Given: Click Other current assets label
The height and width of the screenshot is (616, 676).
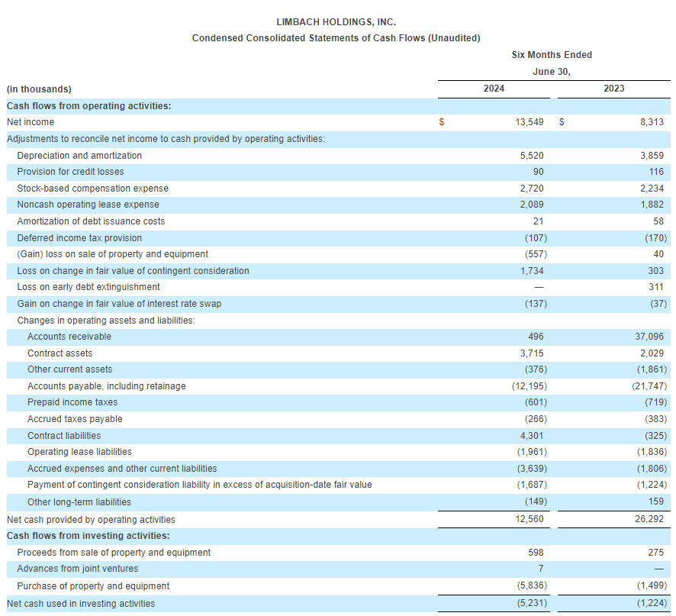Looking at the screenshot, I should point(70,369).
